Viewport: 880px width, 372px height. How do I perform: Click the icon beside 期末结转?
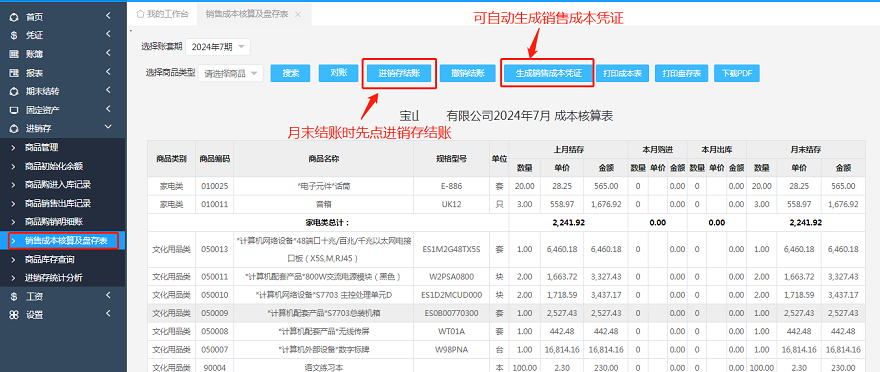coord(14,91)
